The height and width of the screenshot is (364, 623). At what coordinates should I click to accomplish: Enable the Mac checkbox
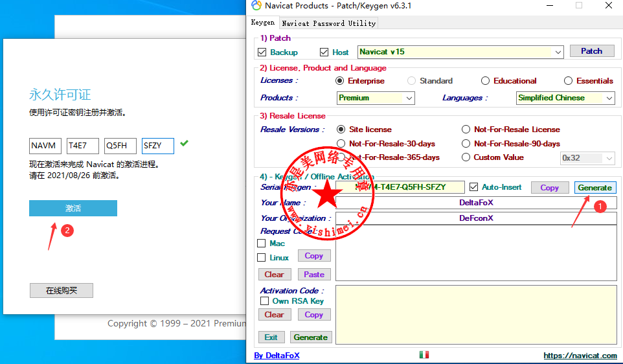click(262, 243)
